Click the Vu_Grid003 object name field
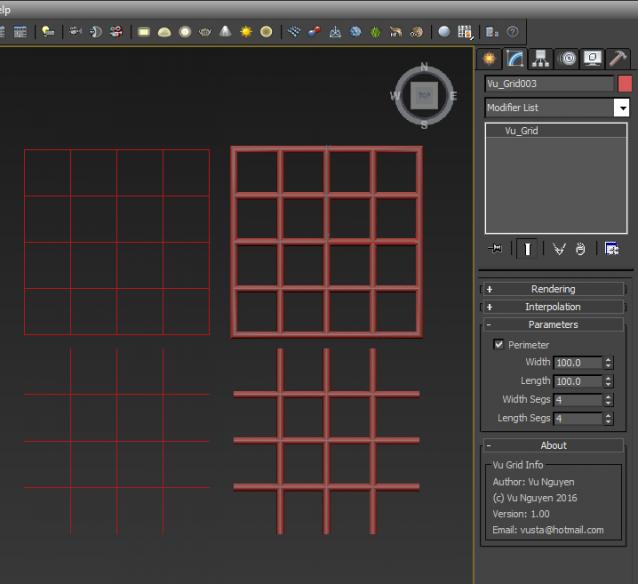638x584 pixels. [x=548, y=84]
